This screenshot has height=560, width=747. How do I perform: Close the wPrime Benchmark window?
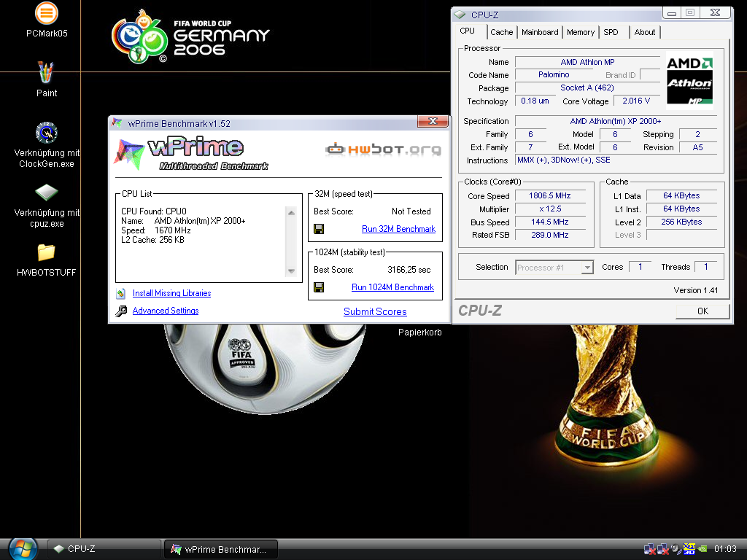click(x=433, y=122)
